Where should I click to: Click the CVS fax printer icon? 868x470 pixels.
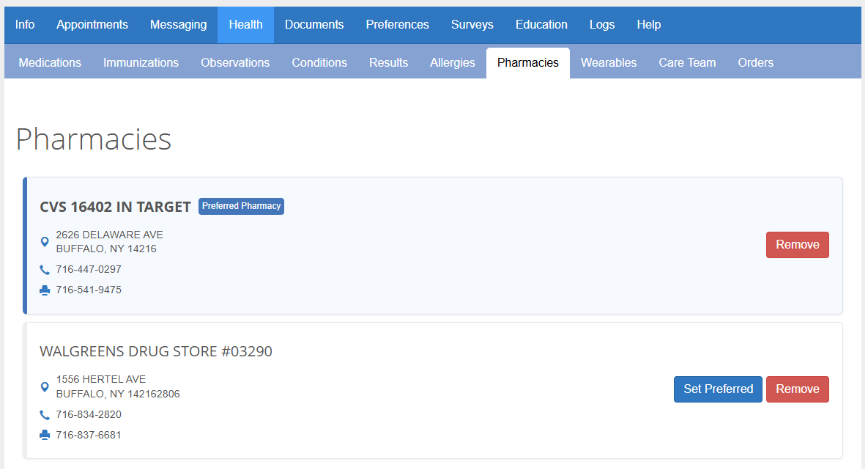click(x=45, y=290)
